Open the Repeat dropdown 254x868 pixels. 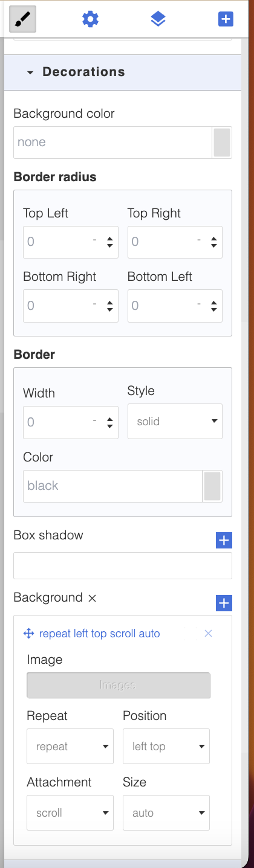(70, 747)
